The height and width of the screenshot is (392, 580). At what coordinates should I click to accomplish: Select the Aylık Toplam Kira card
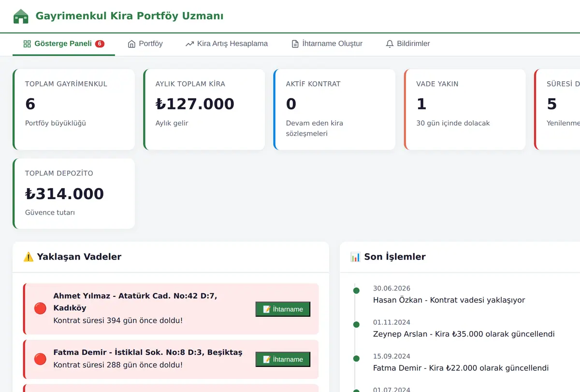(204, 109)
